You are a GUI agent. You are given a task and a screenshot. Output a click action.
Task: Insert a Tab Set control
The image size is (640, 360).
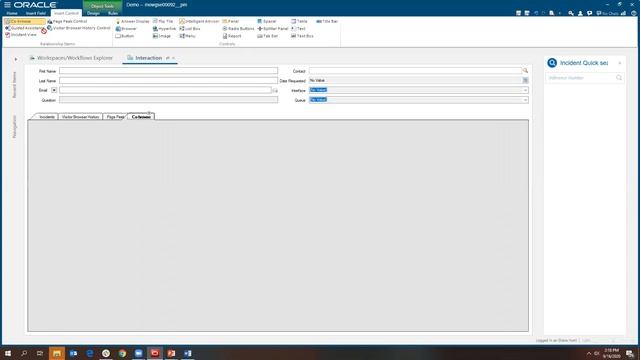pyautogui.click(x=268, y=36)
